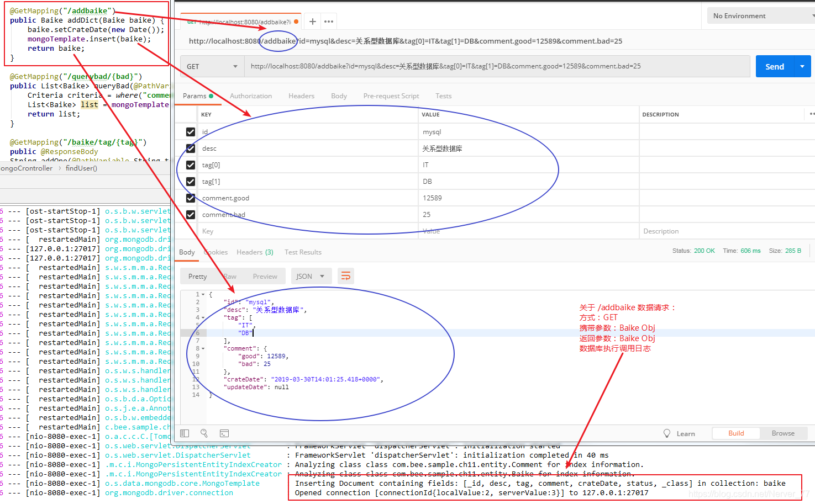The height and width of the screenshot is (504, 815).
Task: Click the KEY column header
Action: (x=206, y=115)
